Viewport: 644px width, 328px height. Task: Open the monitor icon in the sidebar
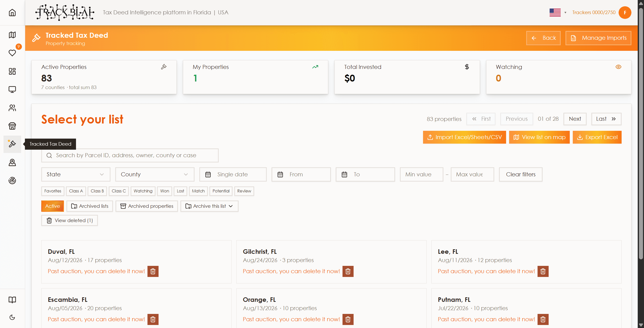(12, 90)
